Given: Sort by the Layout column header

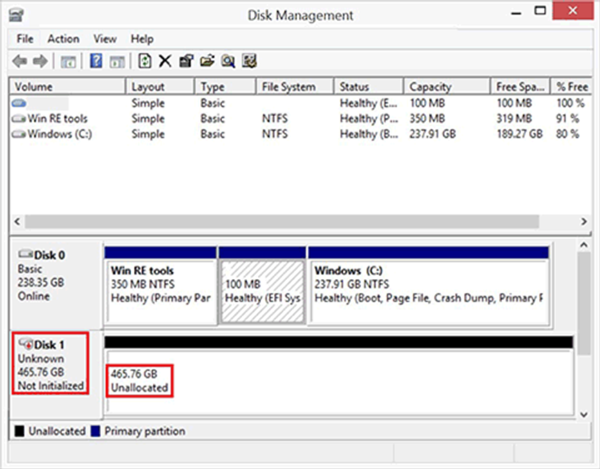Looking at the screenshot, I should click(160, 86).
